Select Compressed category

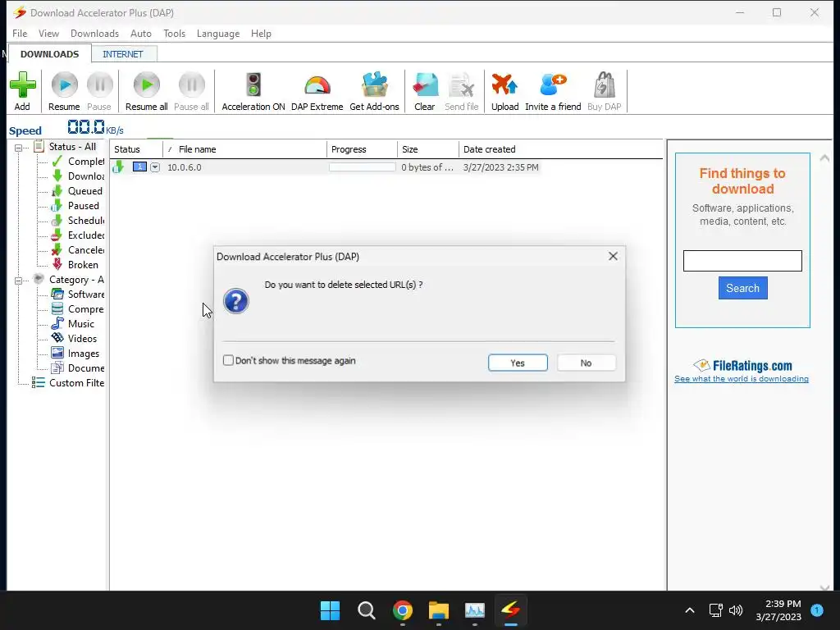coord(78,309)
